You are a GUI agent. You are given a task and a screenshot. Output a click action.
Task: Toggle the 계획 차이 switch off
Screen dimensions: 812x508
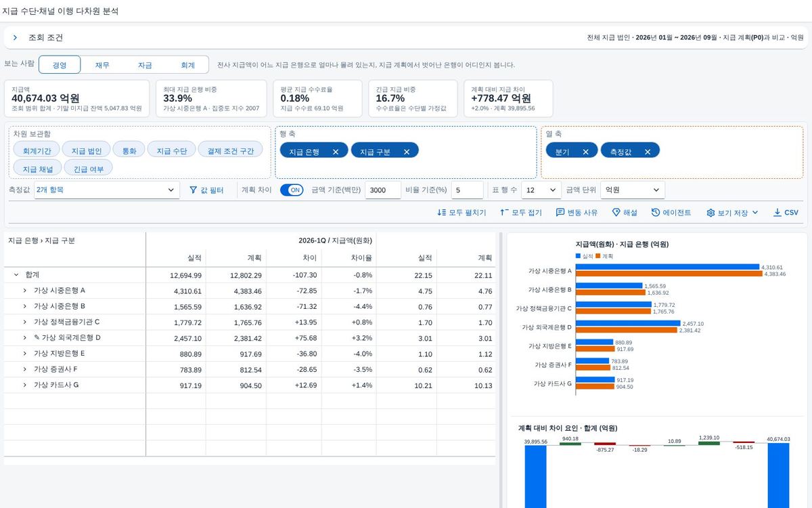[x=292, y=190]
